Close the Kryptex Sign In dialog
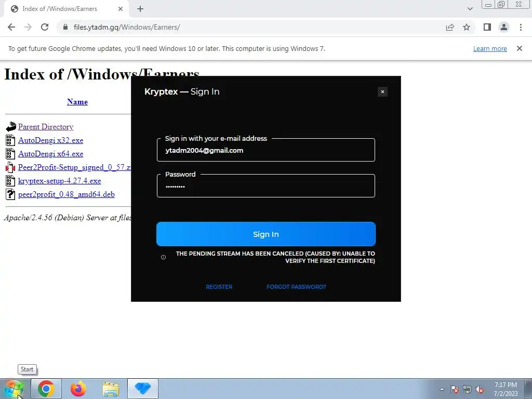The image size is (532, 399). [x=382, y=91]
